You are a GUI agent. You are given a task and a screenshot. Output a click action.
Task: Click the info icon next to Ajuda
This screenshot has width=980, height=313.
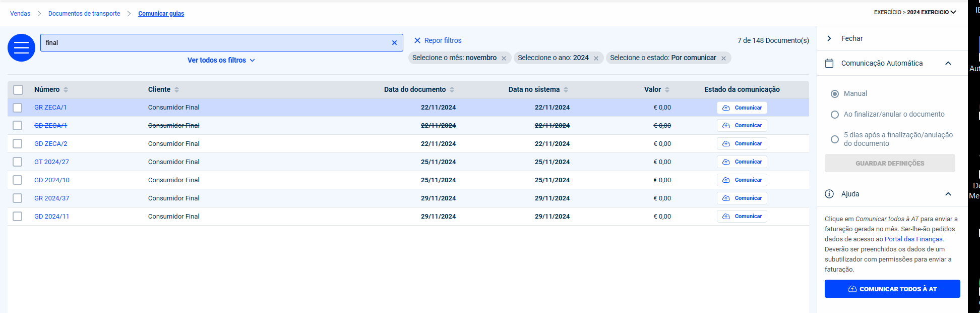pos(829,194)
